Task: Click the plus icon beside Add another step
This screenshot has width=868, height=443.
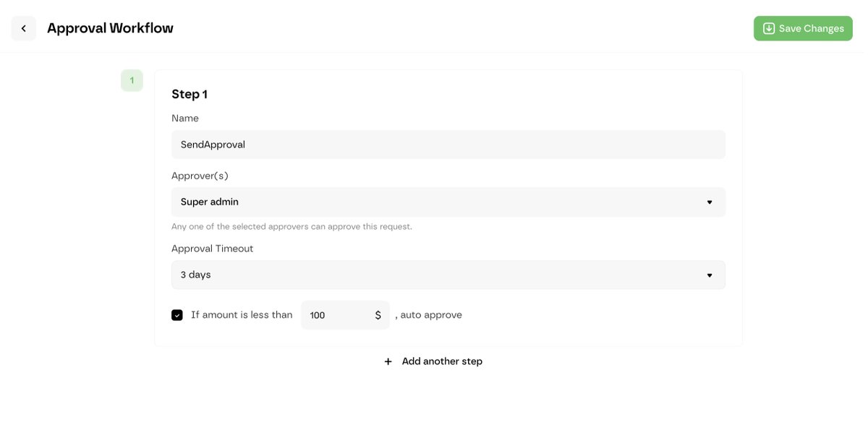Action: (388, 361)
